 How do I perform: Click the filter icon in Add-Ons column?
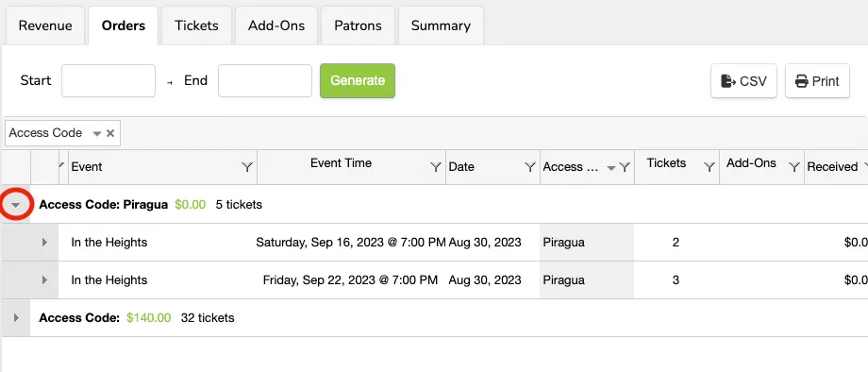793,167
